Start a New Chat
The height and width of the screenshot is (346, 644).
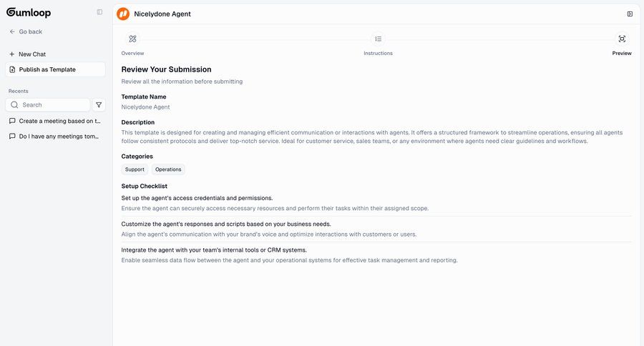[x=32, y=54]
